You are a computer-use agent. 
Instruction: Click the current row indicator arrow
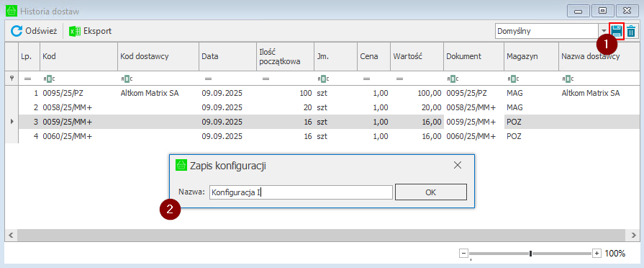tap(12, 122)
